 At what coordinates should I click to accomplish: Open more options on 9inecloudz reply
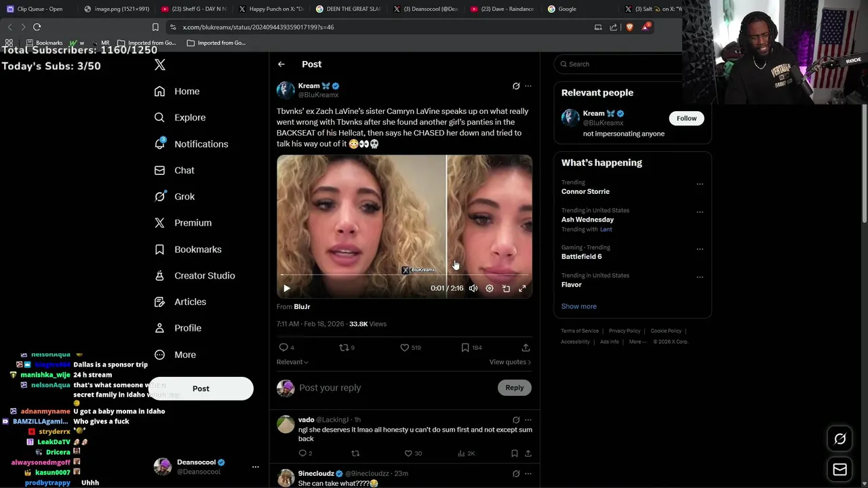click(528, 474)
